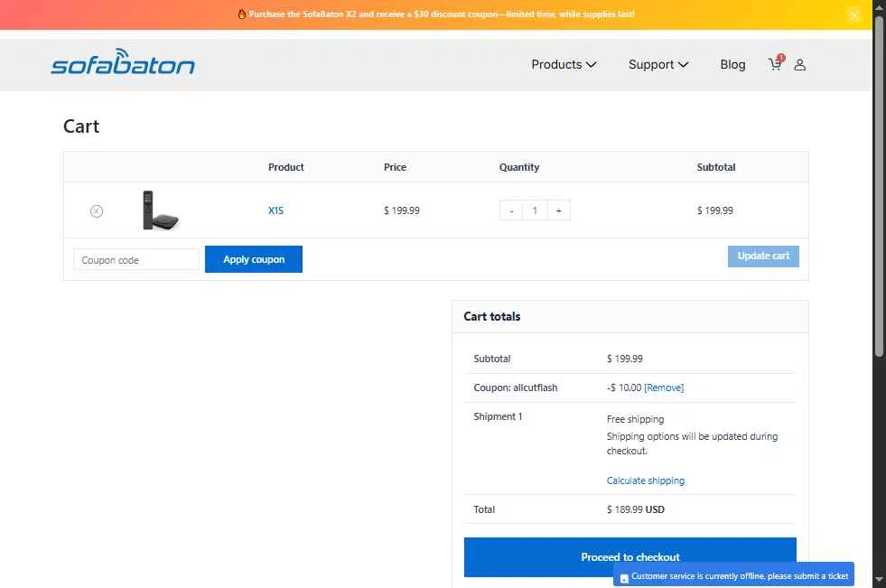Click the -$ 10.00 discount amount
886x588 pixels.
(624, 387)
